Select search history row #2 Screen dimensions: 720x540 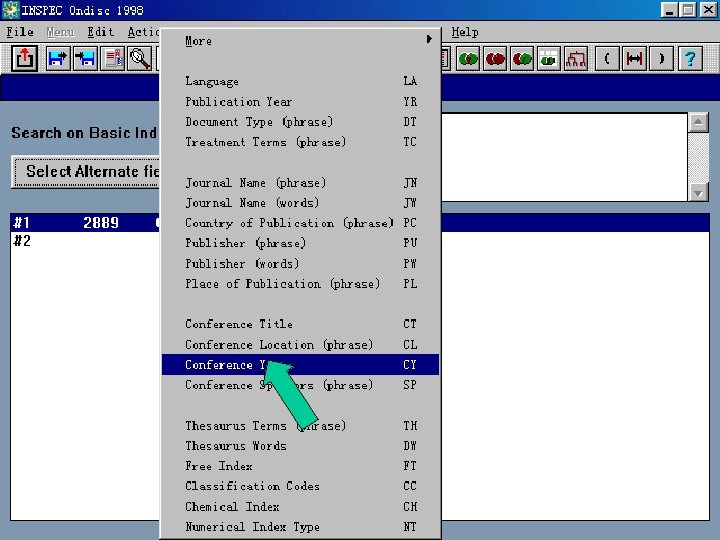click(x=85, y=241)
